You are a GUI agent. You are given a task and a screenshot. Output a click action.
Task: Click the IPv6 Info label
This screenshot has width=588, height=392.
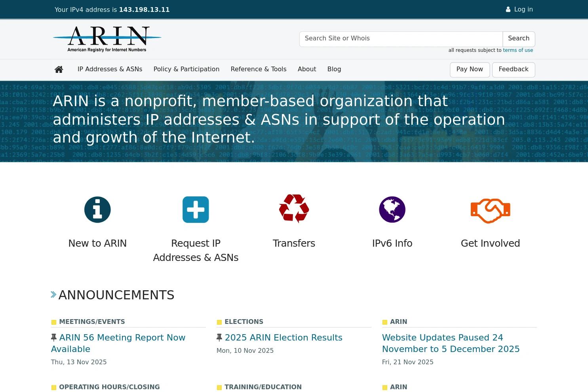tap(392, 244)
